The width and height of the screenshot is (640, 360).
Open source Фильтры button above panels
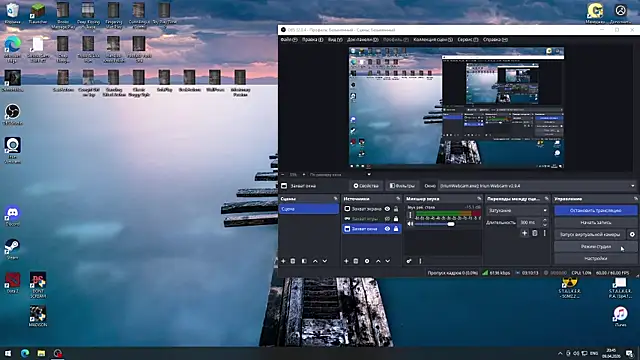pos(402,186)
